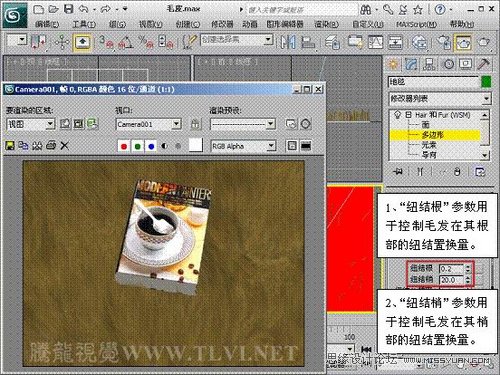
Task: Select the 导向 sub-object level
Action: [429, 155]
